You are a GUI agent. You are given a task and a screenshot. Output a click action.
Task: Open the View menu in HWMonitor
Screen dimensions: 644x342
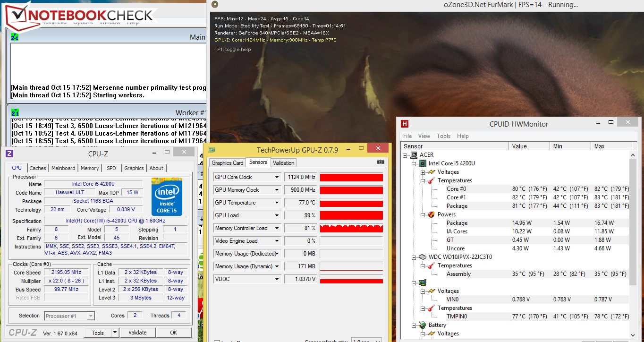tap(424, 136)
